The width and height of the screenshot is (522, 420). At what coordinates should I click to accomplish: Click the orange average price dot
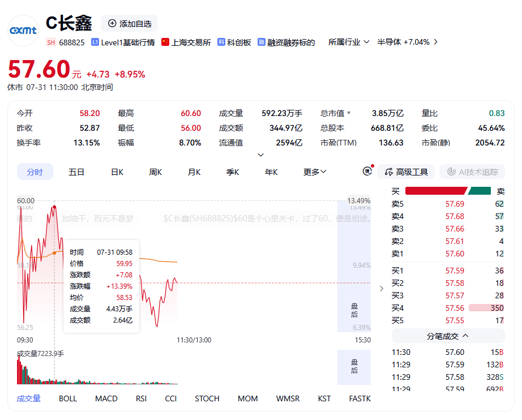point(54,253)
